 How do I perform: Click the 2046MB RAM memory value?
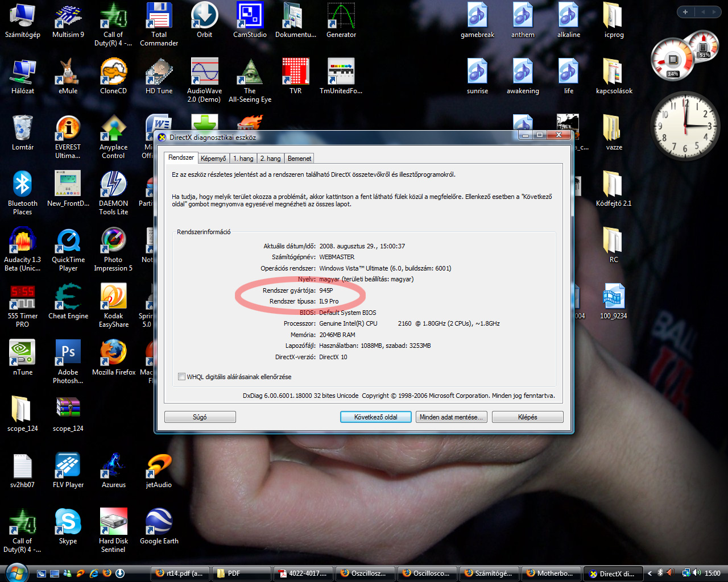pyautogui.click(x=337, y=335)
